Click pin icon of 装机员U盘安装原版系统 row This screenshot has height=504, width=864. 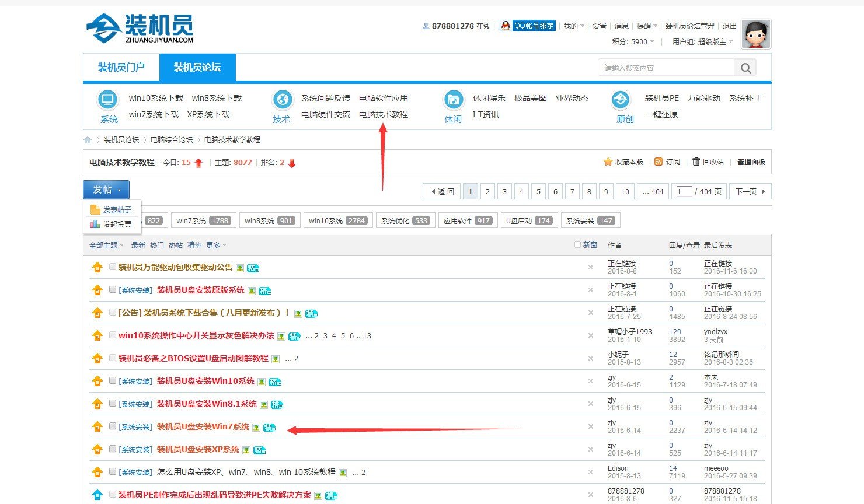97,290
